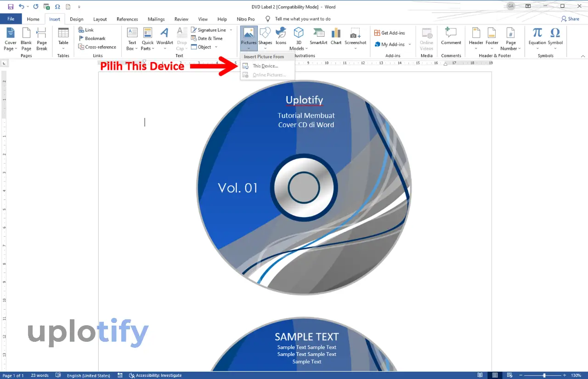The image size is (588, 379).
Task: Open the Page Number dropdown
Action: (x=510, y=39)
